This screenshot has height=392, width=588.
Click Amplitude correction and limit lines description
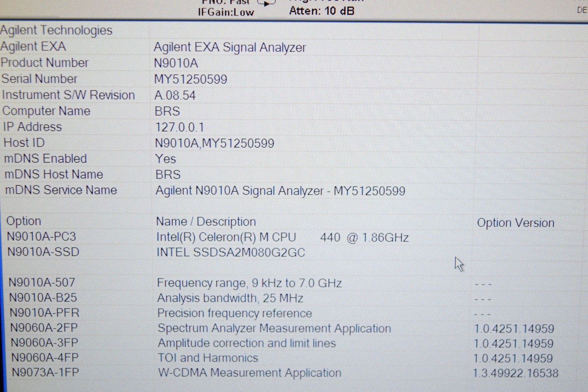point(247,343)
